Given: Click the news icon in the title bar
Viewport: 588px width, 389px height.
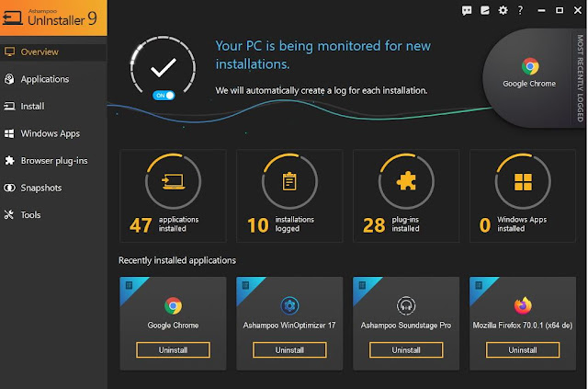Looking at the screenshot, I should (x=485, y=10).
